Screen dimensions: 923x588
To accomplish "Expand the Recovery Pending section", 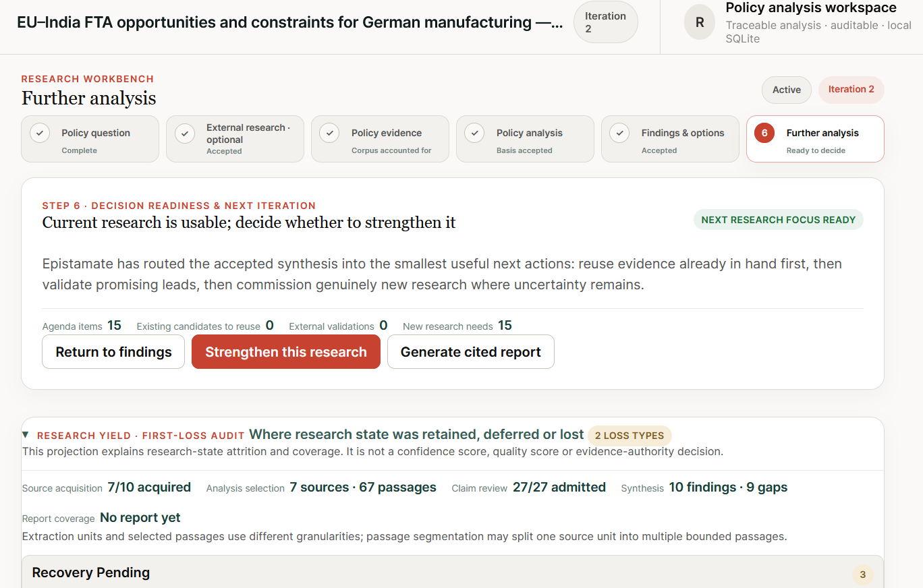I will (453, 572).
